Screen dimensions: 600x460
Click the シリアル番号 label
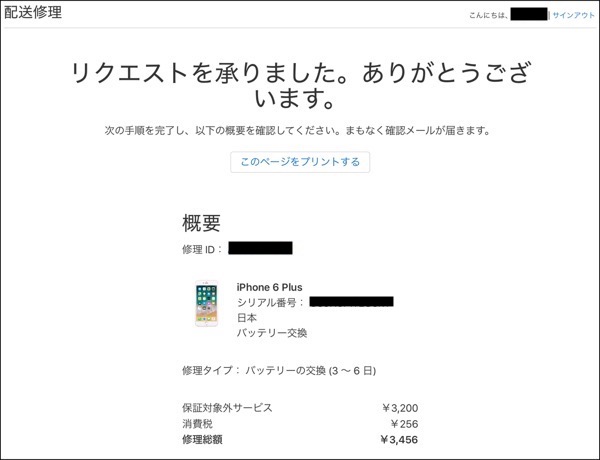[x=270, y=302]
